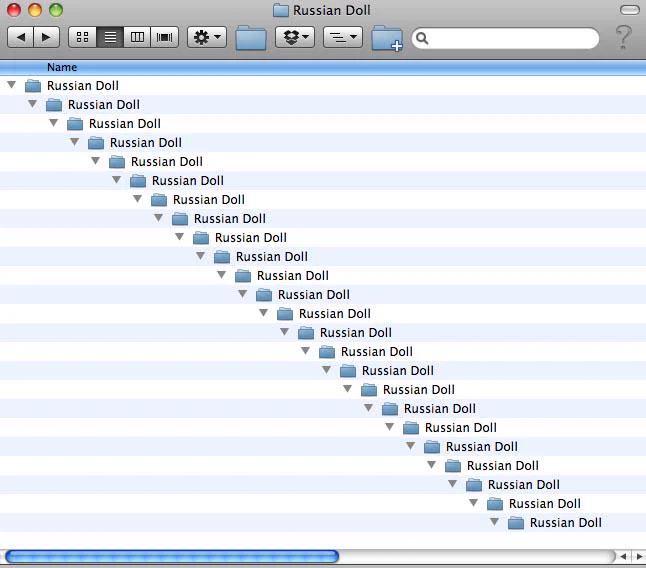Switch to Cover Flow view
The image size is (646, 568).
coord(164,37)
